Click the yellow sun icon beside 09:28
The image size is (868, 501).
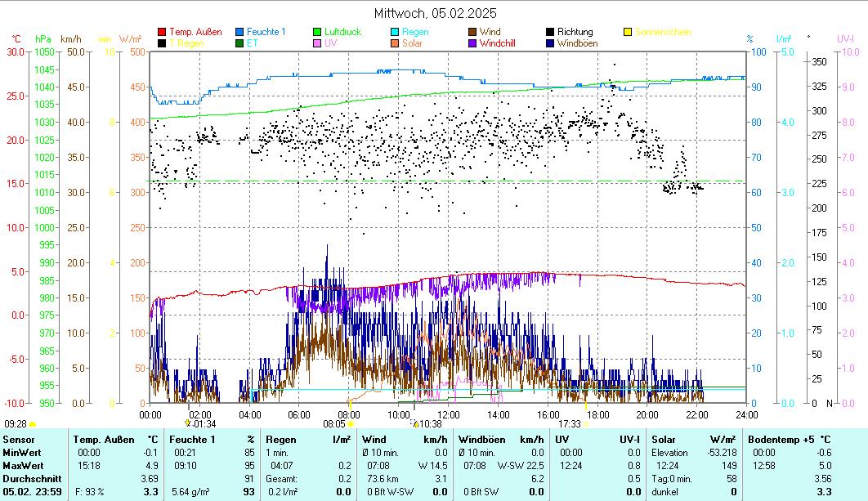tap(33, 424)
